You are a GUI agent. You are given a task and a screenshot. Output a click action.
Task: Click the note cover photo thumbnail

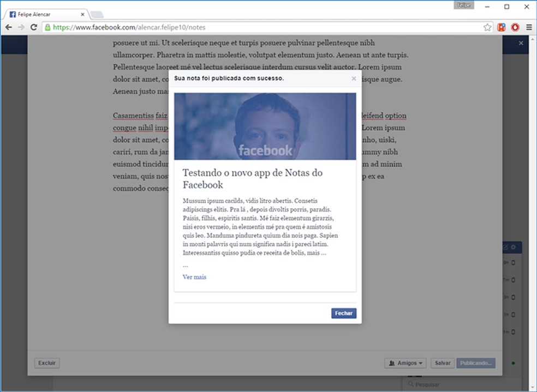pyautogui.click(x=265, y=126)
